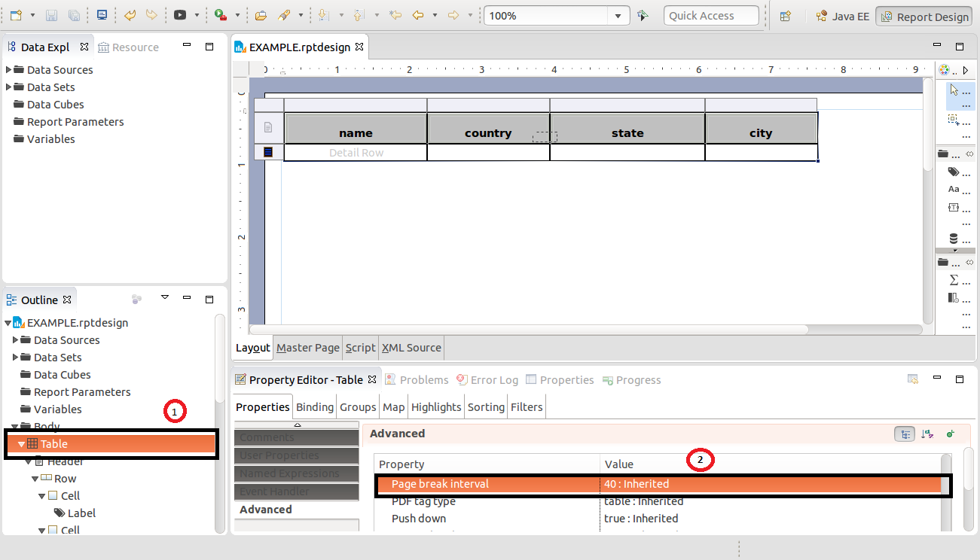
Task: Click the view report icon beside zoom box
Action: (643, 16)
